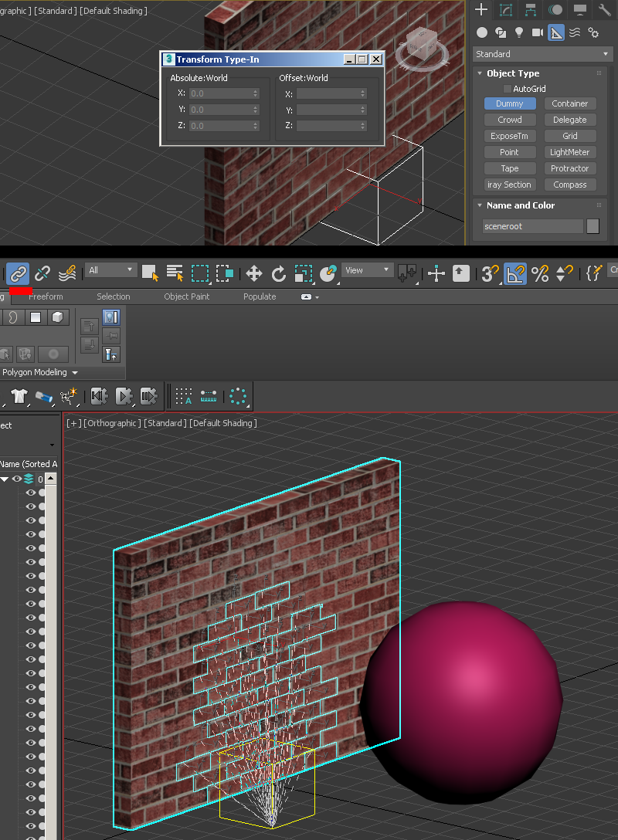Toggle the Percent Snap icon

tap(540, 274)
